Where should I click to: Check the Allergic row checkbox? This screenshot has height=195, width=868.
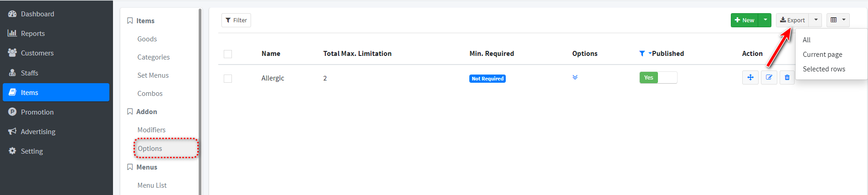pos(228,79)
